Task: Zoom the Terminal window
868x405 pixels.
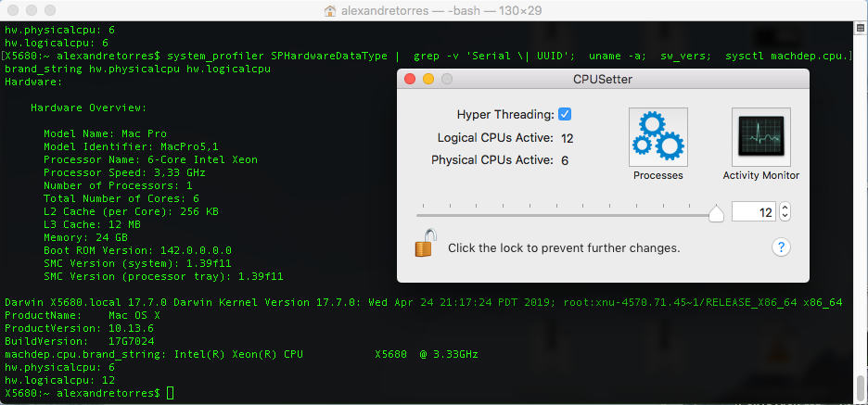Action: [x=50, y=10]
